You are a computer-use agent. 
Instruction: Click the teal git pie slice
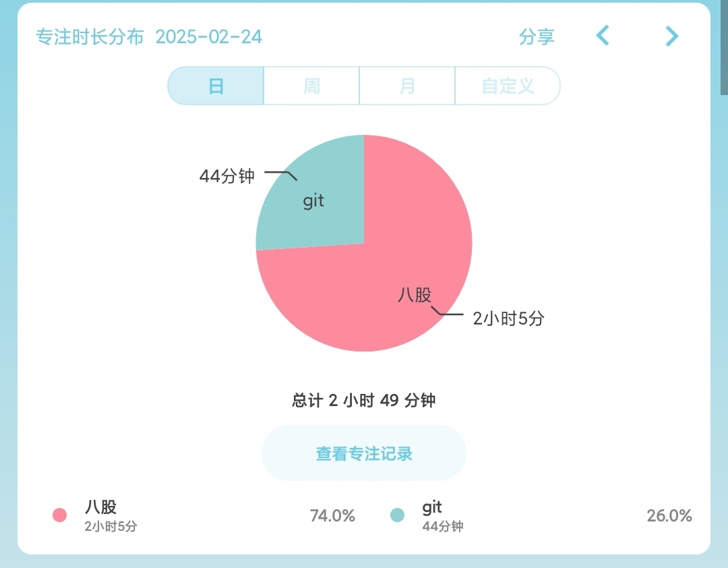click(317, 202)
